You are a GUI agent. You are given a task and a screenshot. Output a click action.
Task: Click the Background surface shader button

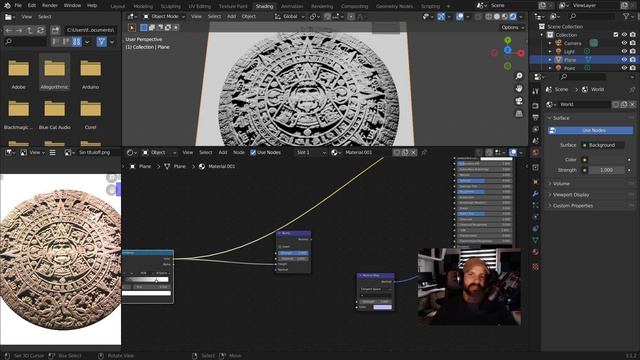pos(602,145)
